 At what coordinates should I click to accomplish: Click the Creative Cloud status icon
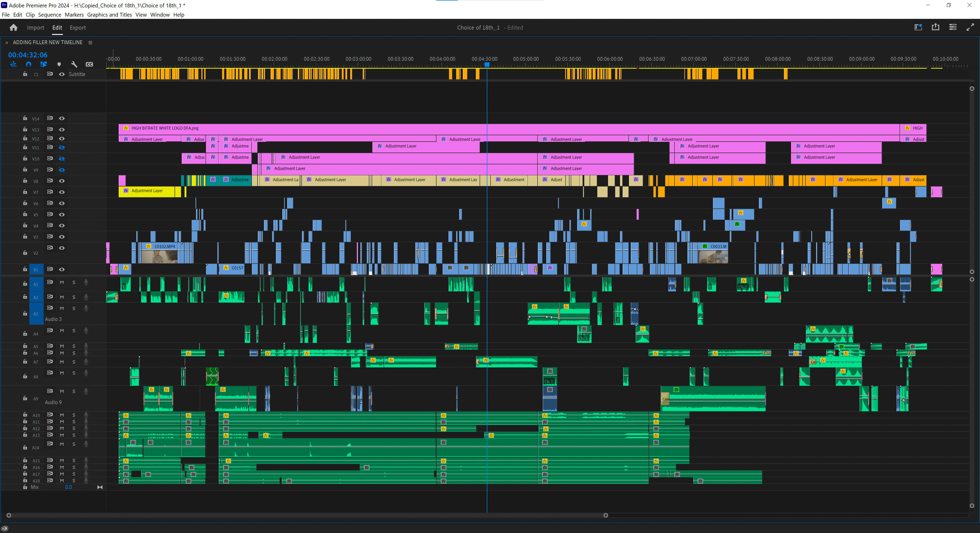click(5, 528)
